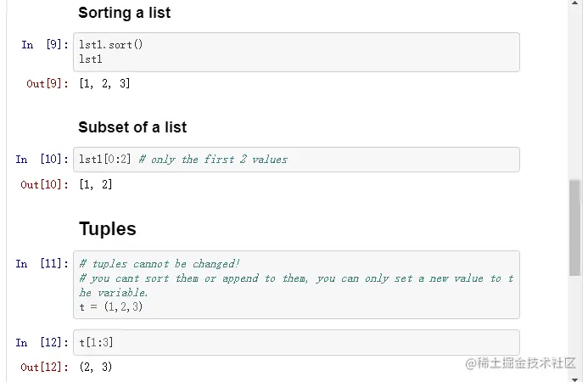Select the In [12] cell prompt
This screenshot has height=382, width=588.
point(41,342)
